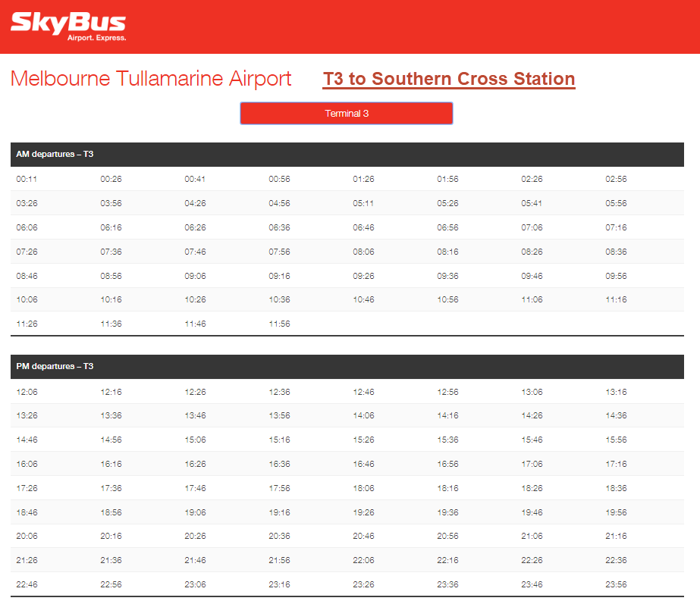This screenshot has height=601, width=700.
Task: Select the 11:56 last AM departure
Action: click(279, 324)
